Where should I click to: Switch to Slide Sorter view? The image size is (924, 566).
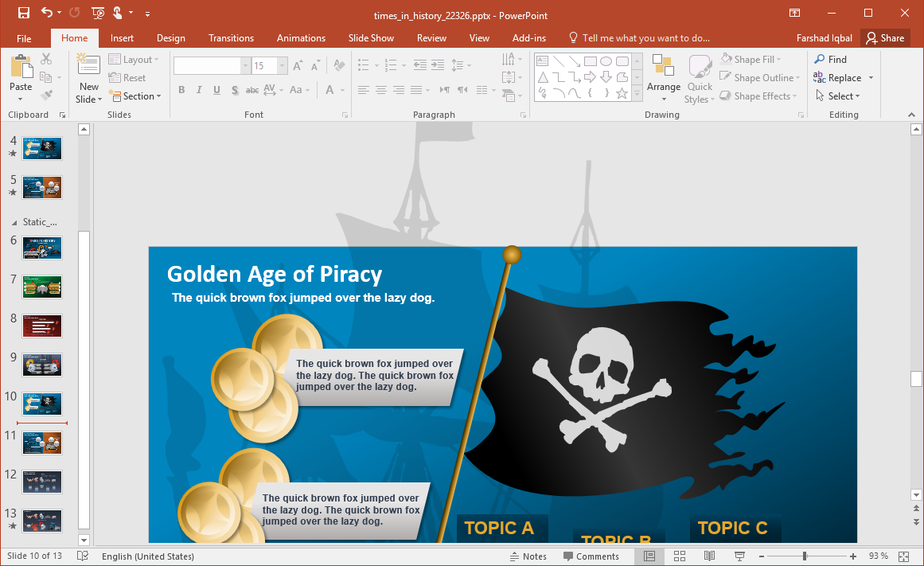pos(680,556)
